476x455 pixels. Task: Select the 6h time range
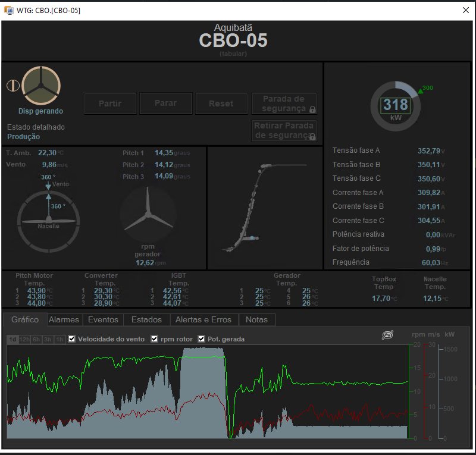tap(36, 340)
